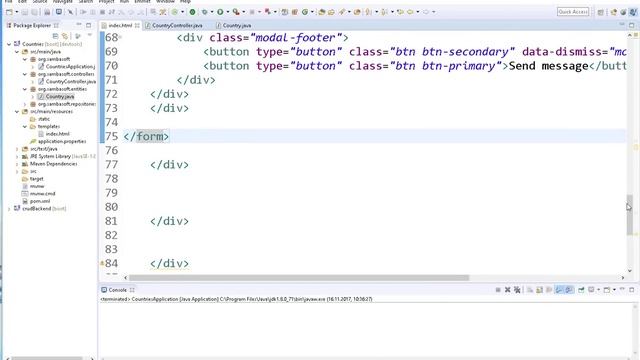Minimize the Package Explorer view
The image size is (640, 360).
tap(79, 25)
